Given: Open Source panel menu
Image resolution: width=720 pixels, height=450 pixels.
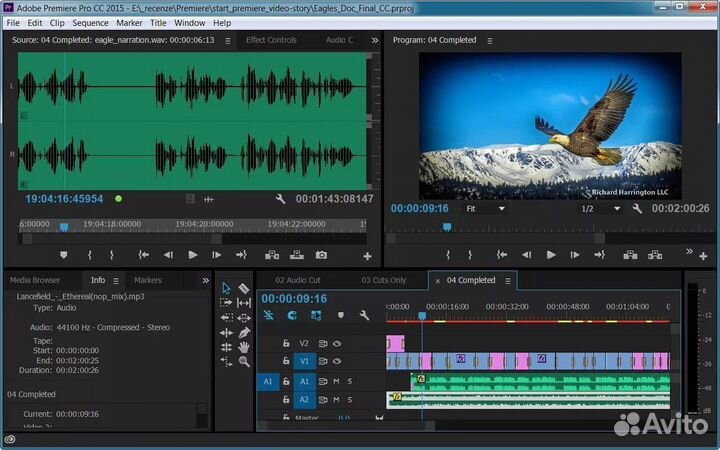Looking at the screenshot, I should pyautogui.click(x=228, y=40).
